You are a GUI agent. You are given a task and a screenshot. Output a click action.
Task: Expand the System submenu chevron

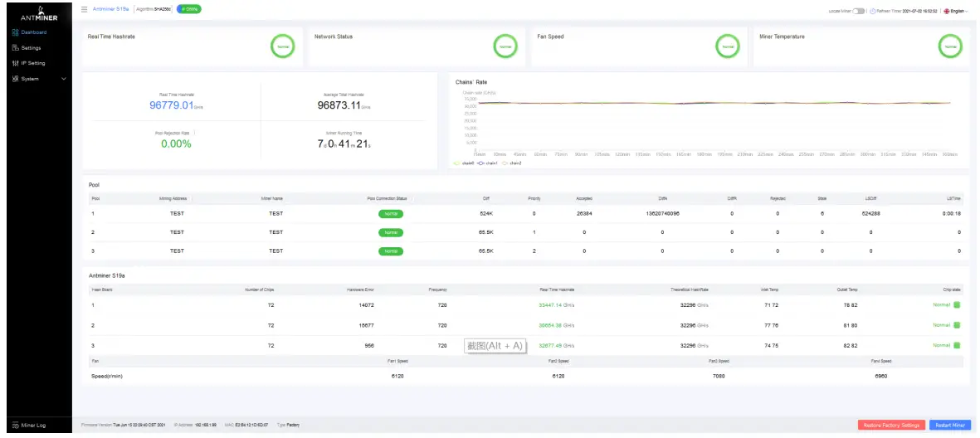point(63,79)
